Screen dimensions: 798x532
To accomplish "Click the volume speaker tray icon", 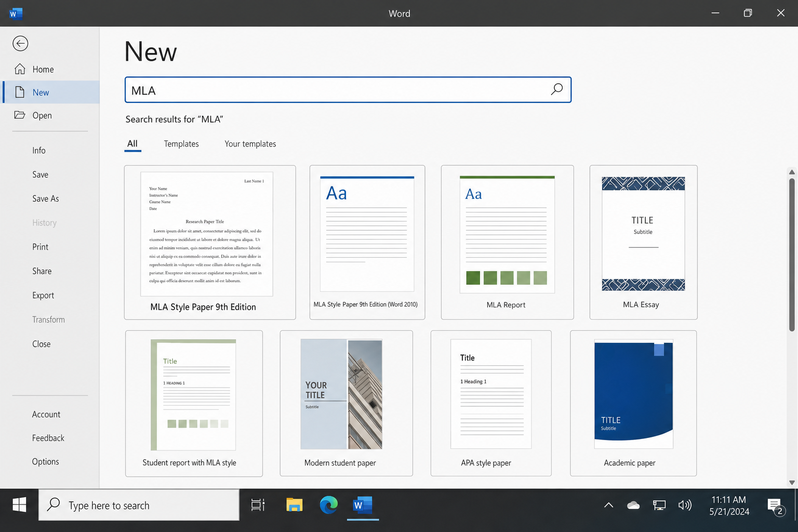I will pyautogui.click(x=685, y=505).
